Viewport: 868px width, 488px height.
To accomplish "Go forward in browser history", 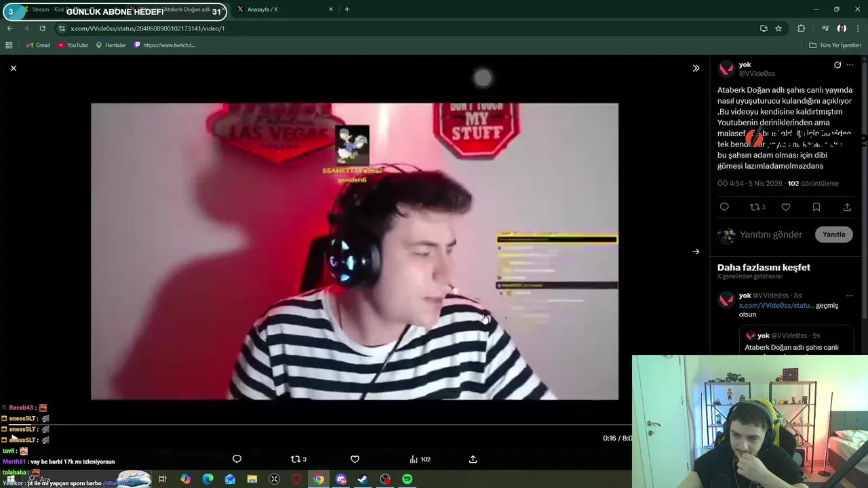I will (26, 28).
